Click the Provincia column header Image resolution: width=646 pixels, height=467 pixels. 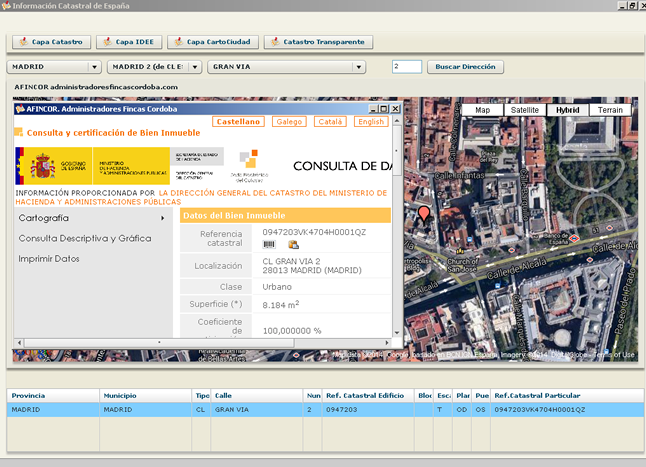pyautogui.click(x=53, y=396)
